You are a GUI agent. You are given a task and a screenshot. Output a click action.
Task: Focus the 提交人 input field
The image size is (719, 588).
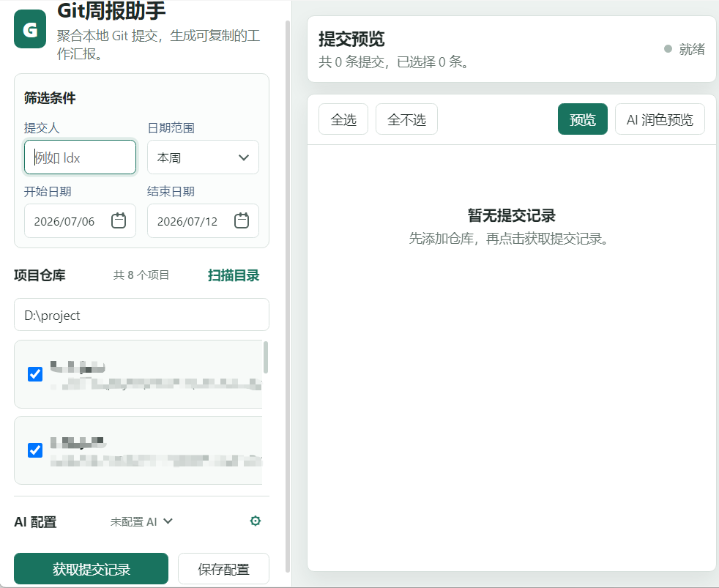click(x=81, y=157)
